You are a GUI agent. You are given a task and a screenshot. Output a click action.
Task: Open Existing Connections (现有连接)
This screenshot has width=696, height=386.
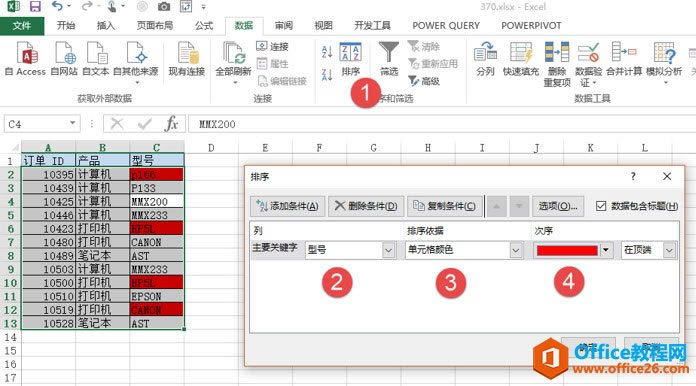(x=186, y=59)
